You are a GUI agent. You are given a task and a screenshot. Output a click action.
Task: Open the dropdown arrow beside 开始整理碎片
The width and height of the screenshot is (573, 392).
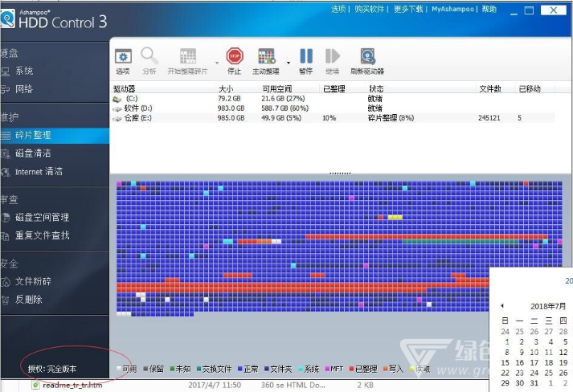tap(217, 63)
